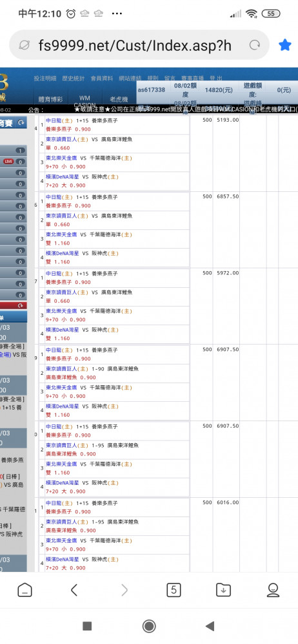
Task: Switch to the 老虎機 tab
Action: click(x=119, y=99)
